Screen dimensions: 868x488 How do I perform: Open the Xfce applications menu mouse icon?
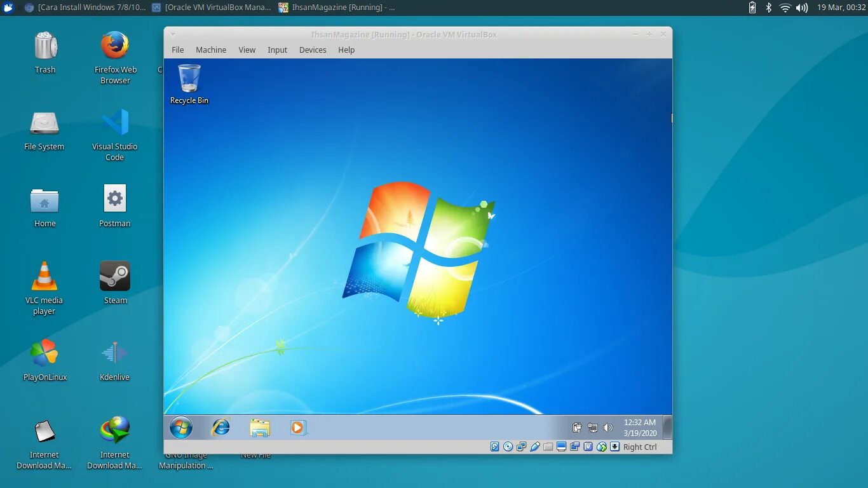point(8,8)
